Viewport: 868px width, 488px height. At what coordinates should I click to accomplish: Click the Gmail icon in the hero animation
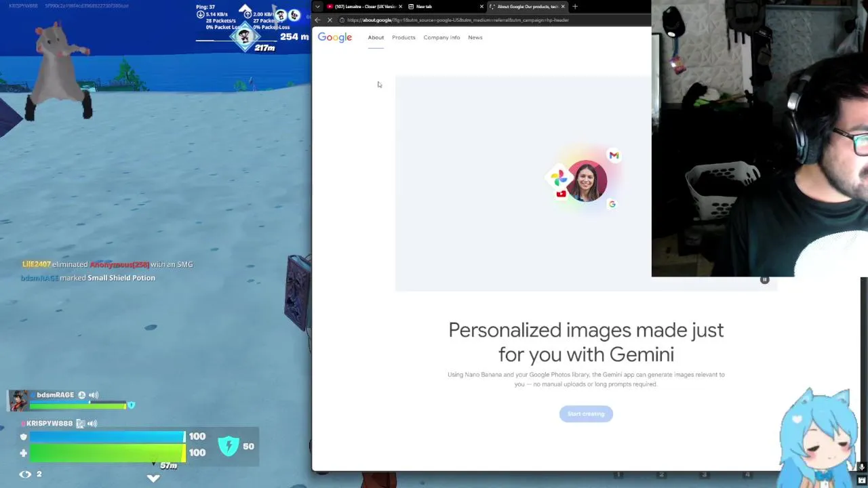tap(614, 155)
